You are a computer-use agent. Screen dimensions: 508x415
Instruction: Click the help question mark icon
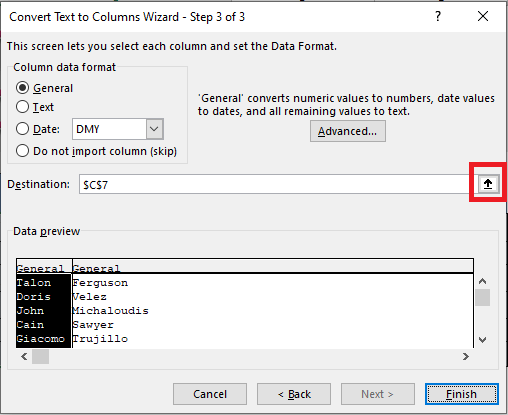coord(438,16)
